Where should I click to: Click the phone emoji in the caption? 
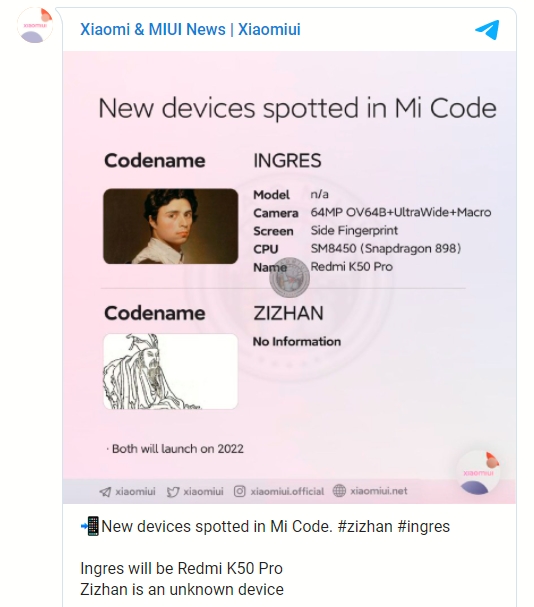(x=90, y=526)
